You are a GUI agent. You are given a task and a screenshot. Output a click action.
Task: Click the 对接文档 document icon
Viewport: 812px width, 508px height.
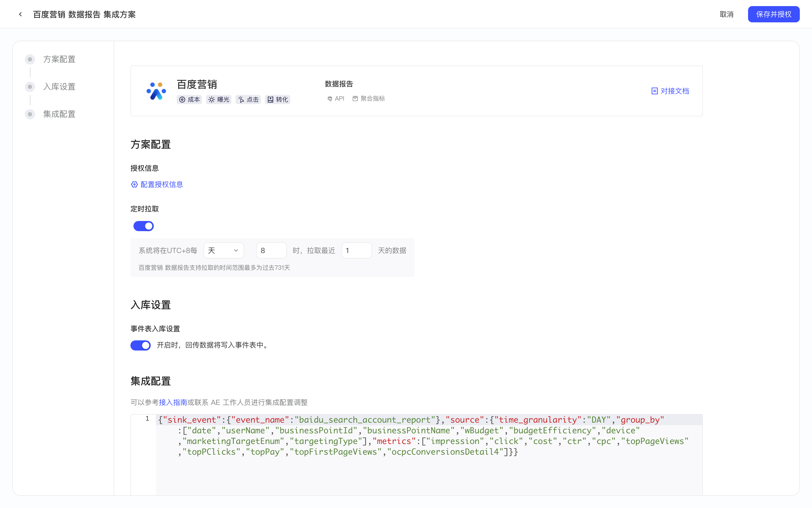654,91
